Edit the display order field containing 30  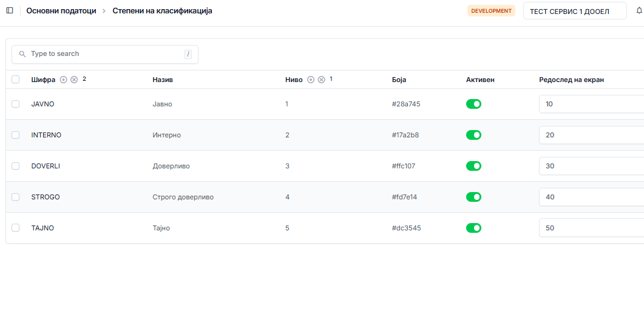(x=591, y=166)
